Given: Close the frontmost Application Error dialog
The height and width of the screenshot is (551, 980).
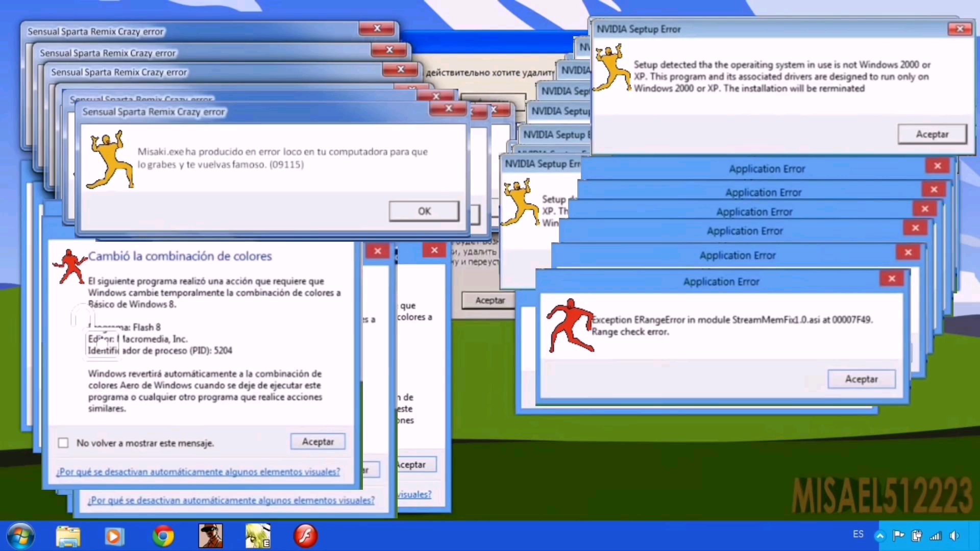Looking at the screenshot, I should pyautogui.click(x=892, y=279).
